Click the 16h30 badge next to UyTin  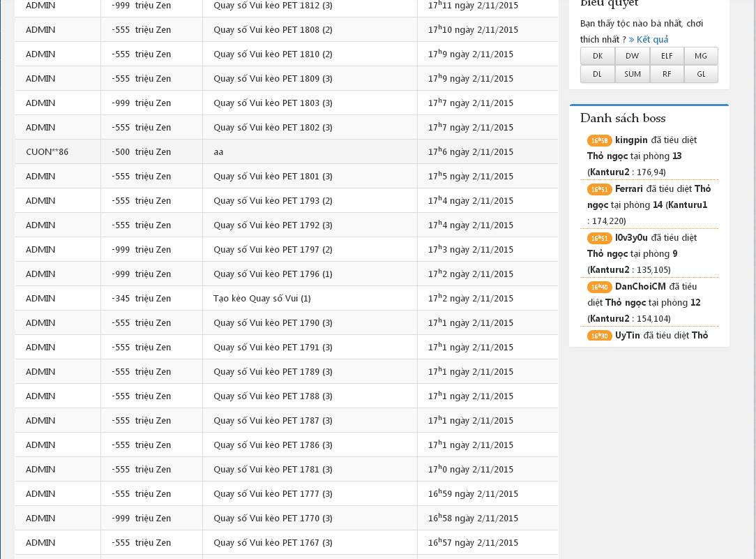[599, 336]
